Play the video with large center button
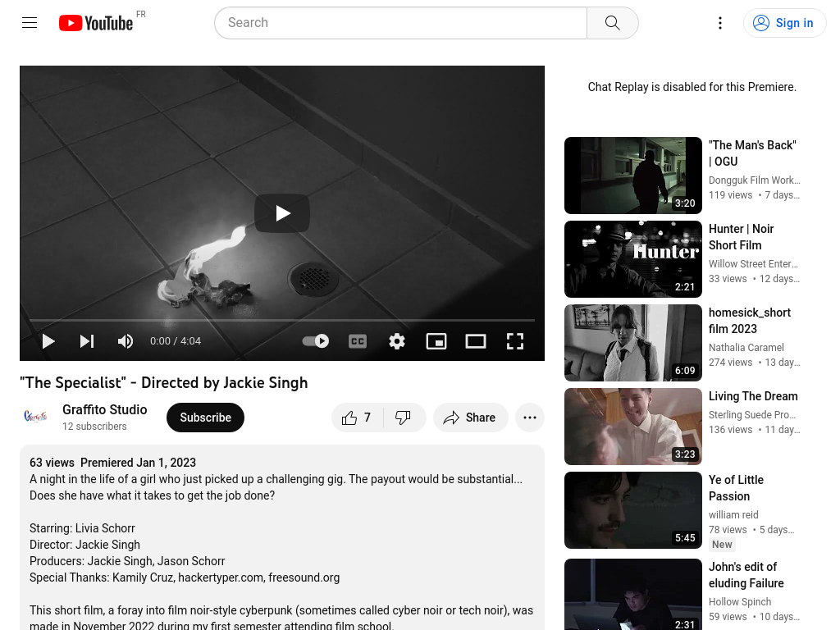 tap(282, 213)
